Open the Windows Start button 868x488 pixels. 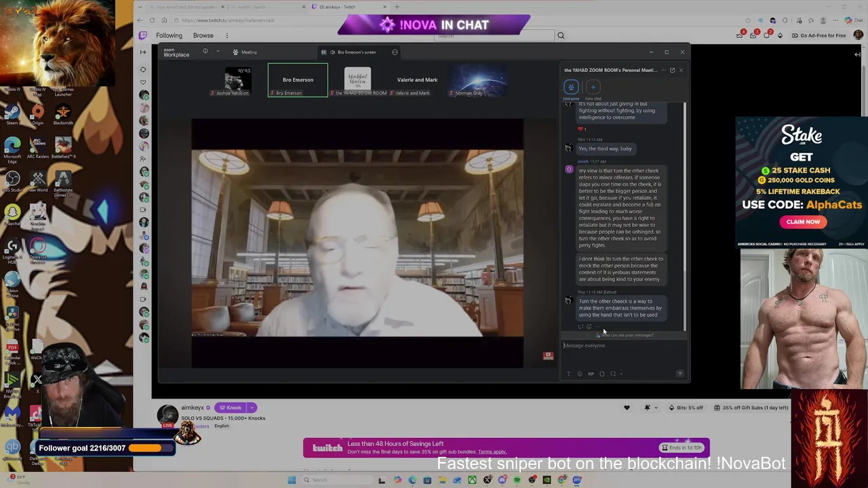pos(292,480)
